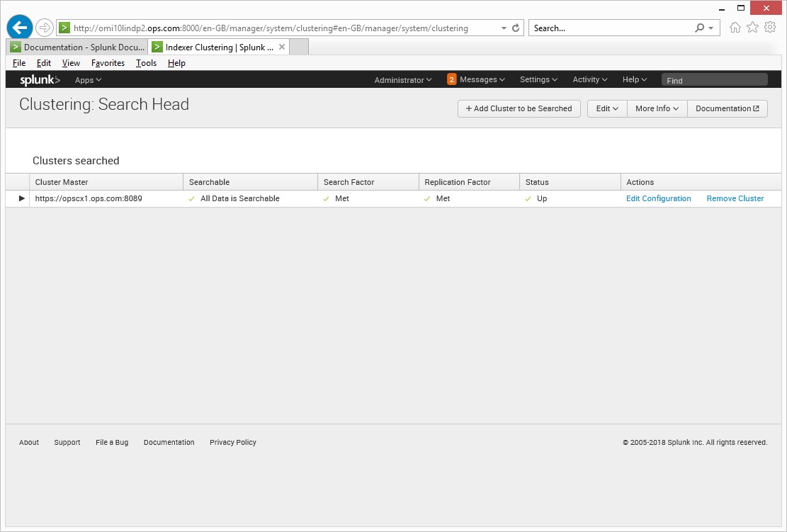787x532 pixels.
Task: Open the Apps dropdown menu
Action: [88, 80]
